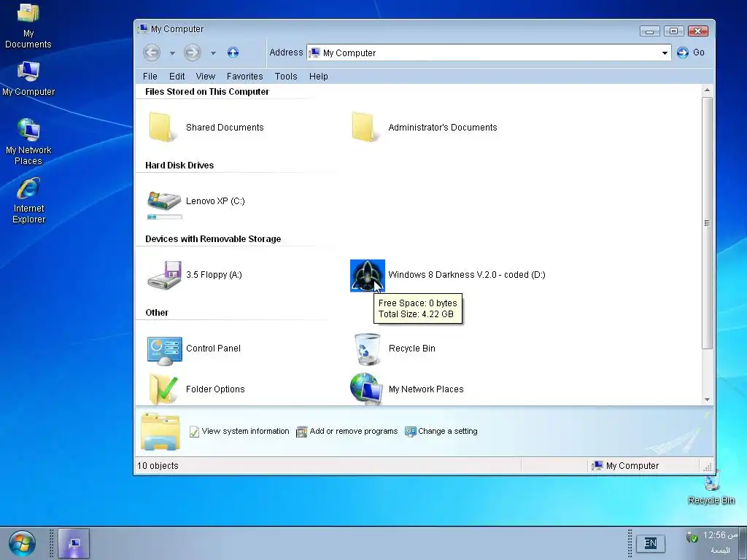This screenshot has height=560, width=747.
Task: Open the Forward history dropdown arrow
Action: pos(213,52)
